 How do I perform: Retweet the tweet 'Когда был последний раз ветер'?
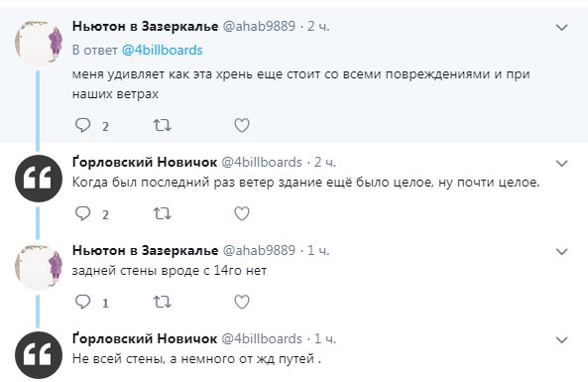[163, 213]
